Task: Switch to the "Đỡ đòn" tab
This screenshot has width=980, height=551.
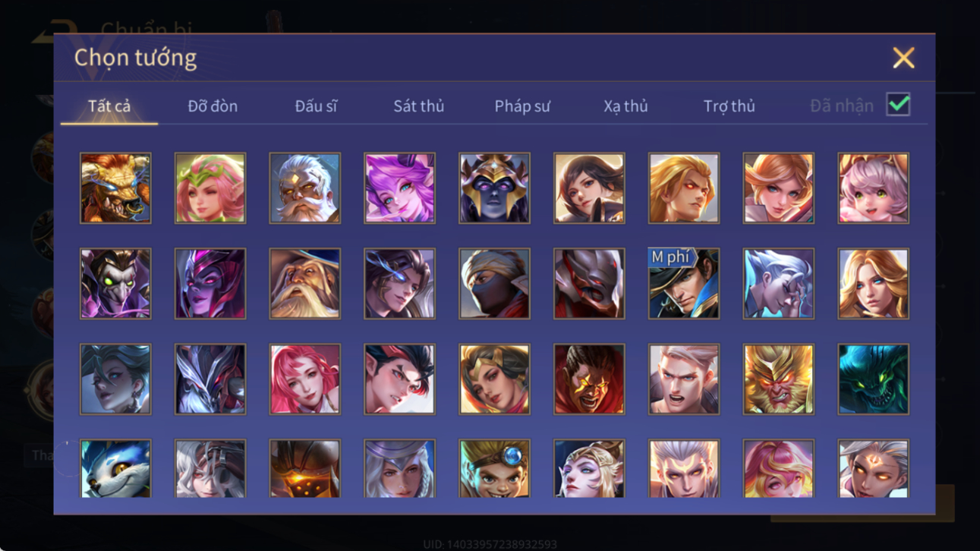Action: (213, 106)
